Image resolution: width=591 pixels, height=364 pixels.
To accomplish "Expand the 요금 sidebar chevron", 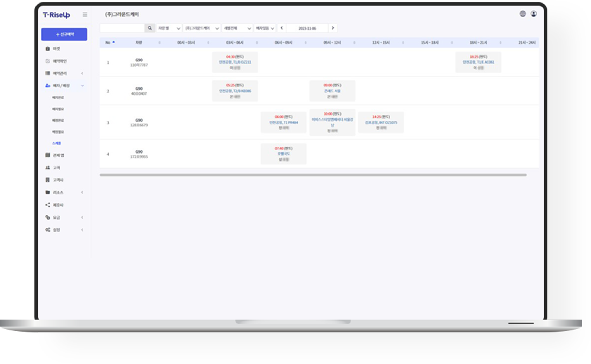I will 82,217.
